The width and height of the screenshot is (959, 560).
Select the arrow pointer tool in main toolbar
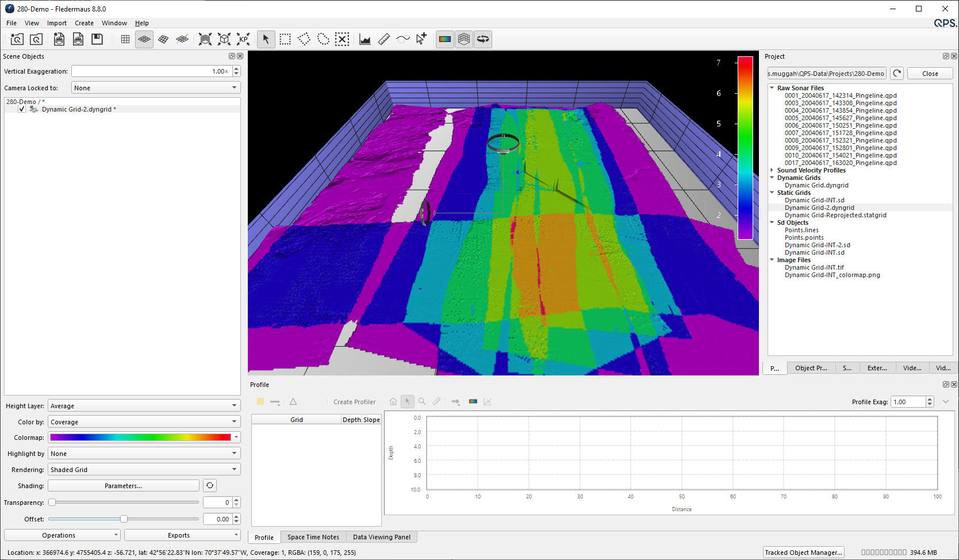266,39
